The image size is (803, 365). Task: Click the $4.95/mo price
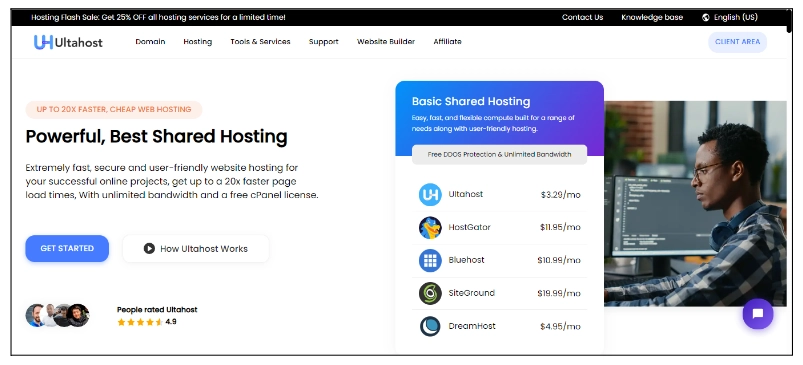(560, 327)
